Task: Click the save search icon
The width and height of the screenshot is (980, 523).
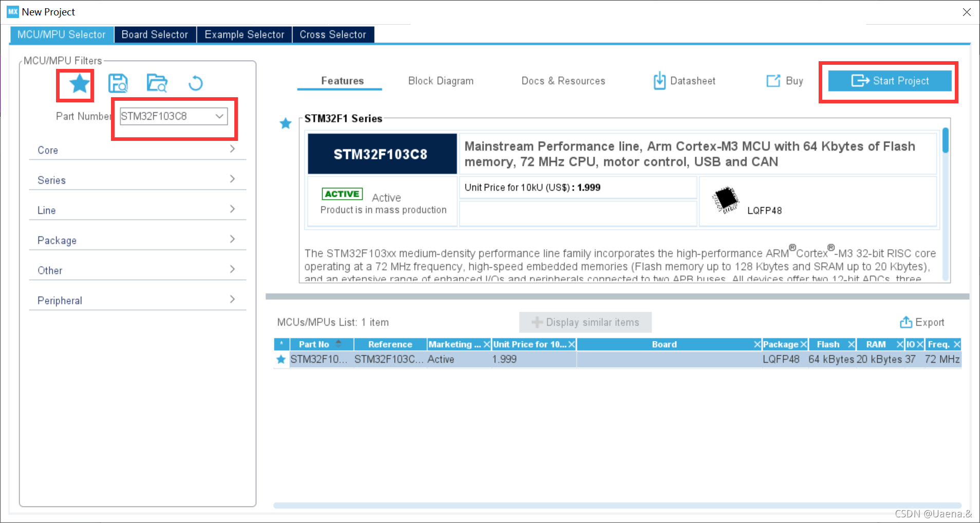Action: point(118,83)
